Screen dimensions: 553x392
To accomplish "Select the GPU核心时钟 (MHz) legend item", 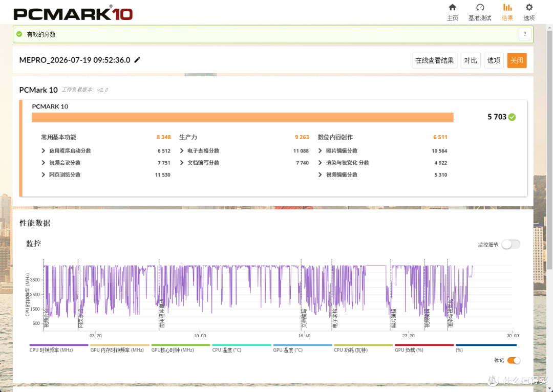I will (180, 348).
